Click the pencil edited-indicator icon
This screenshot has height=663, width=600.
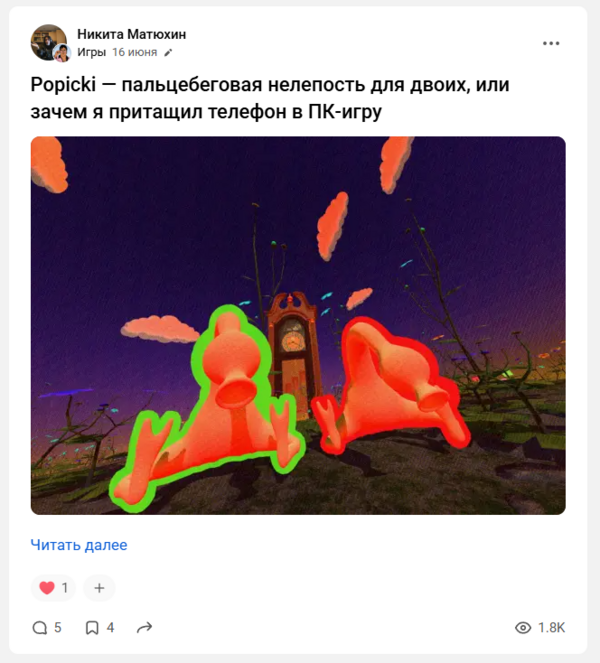[168, 52]
